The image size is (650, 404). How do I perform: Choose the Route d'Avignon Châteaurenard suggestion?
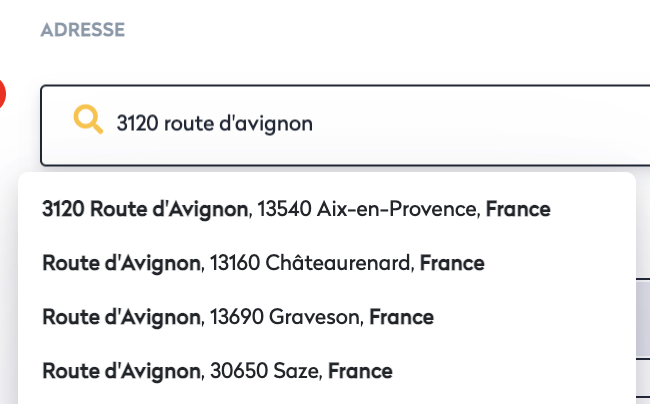pos(263,264)
